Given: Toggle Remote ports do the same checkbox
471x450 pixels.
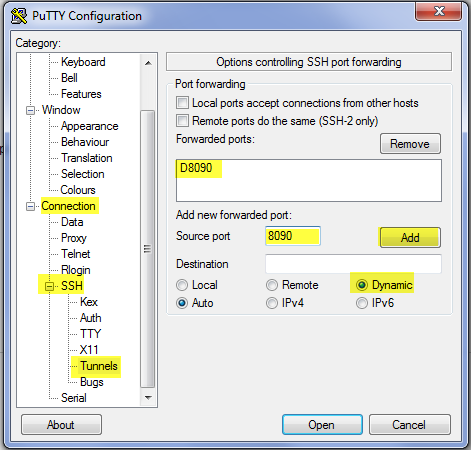Looking at the screenshot, I should click(x=182, y=120).
